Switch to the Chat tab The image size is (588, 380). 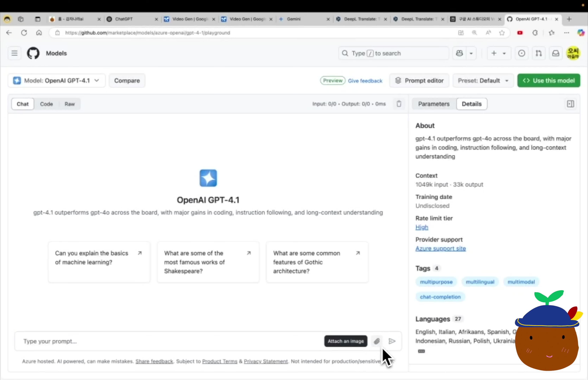coord(23,104)
